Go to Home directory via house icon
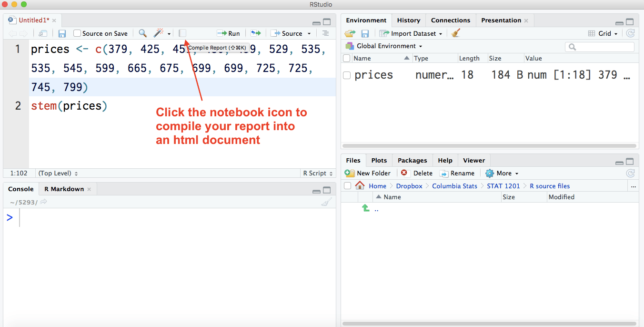 click(360, 185)
